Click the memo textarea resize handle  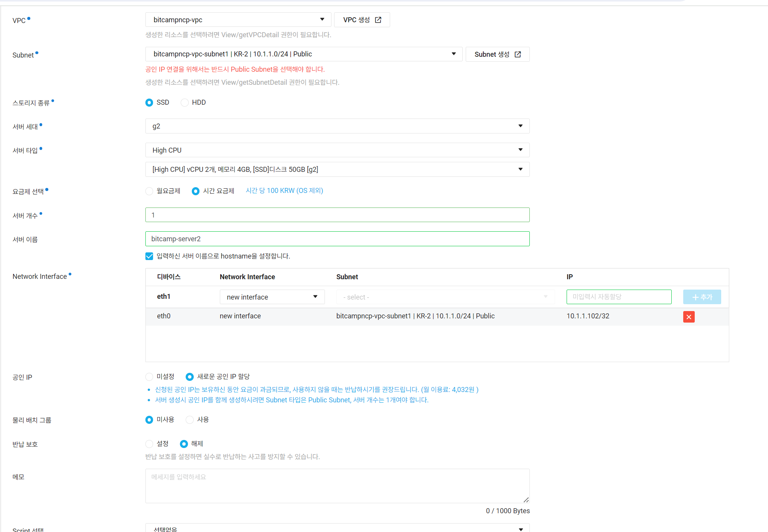tap(526, 500)
